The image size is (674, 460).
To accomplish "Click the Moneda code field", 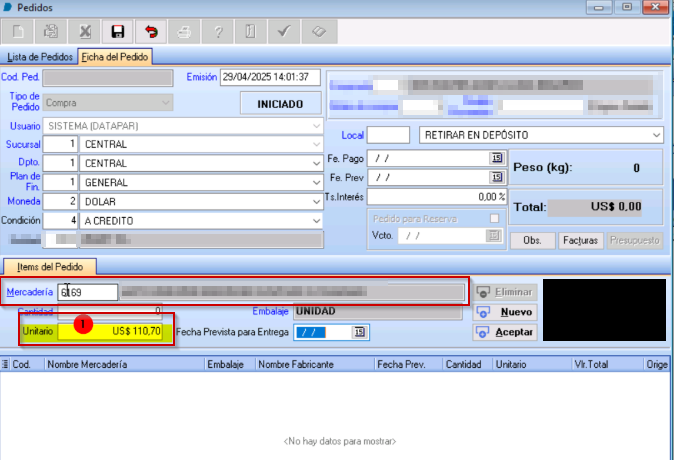I will (x=60, y=202).
